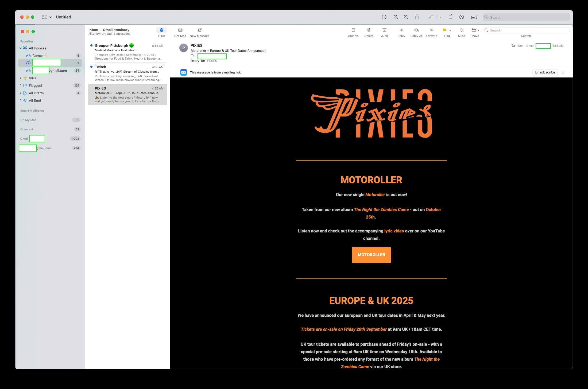The width and height of the screenshot is (588, 389).
Task: Select the All Inboxes mailbox
Action: point(50,48)
